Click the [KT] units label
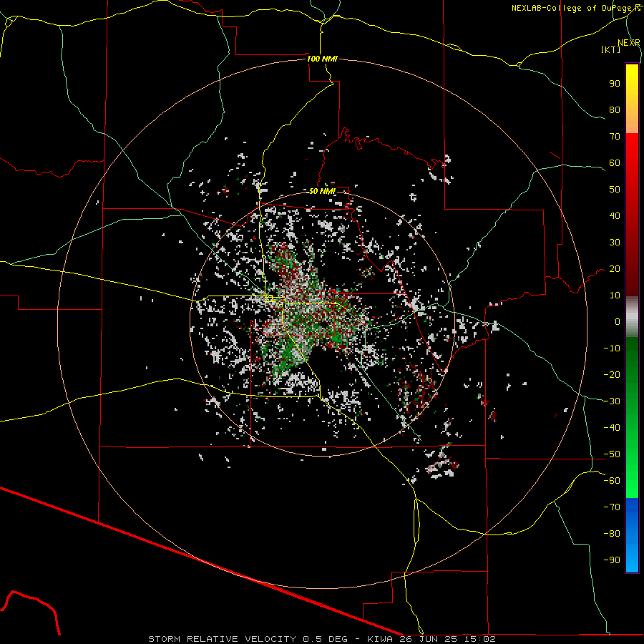The image size is (644, 644). (x=610, y=49)
